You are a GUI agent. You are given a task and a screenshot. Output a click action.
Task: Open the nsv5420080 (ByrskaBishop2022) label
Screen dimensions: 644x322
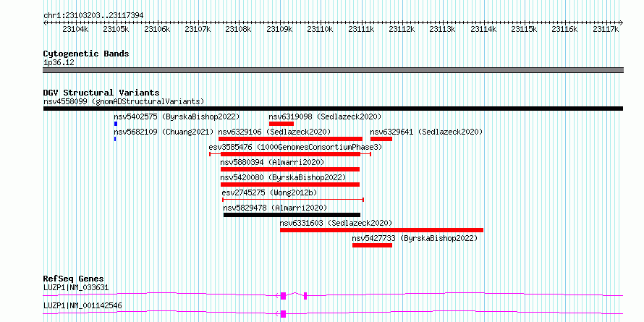283,177
